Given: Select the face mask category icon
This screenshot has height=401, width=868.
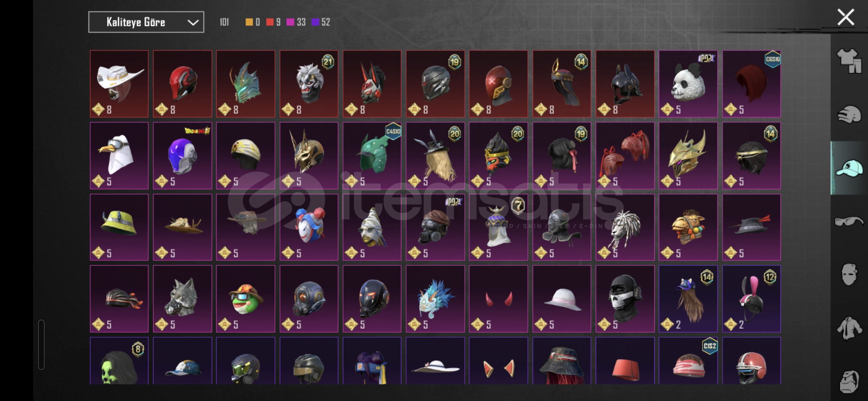Looking at the screenshot, I should 849,274.
